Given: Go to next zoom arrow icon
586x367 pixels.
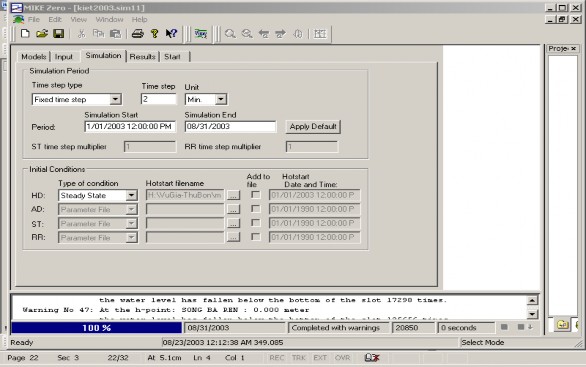Looking at the screenshot, I should click(x=280, y=34).
